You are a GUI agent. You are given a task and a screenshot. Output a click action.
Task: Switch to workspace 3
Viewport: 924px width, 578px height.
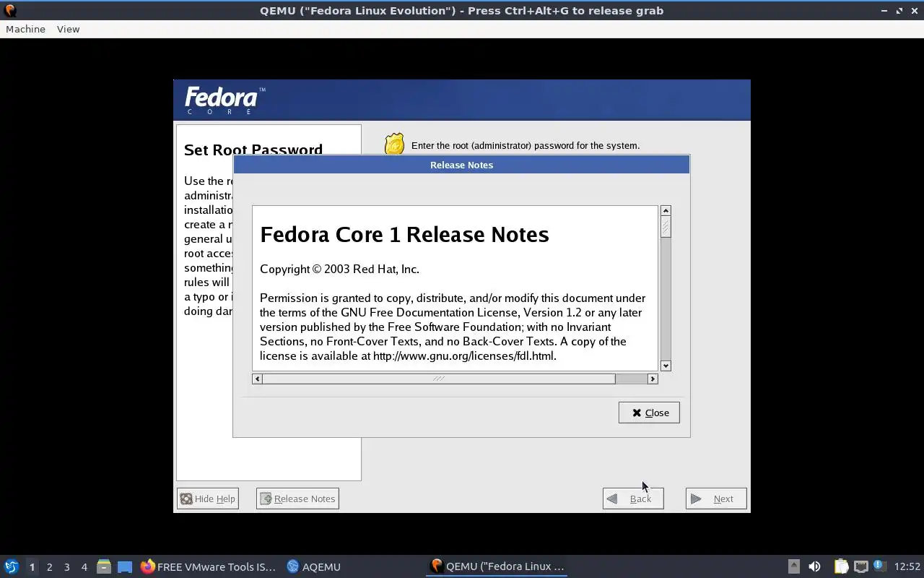pyautogui.click(x=66, y=566)
